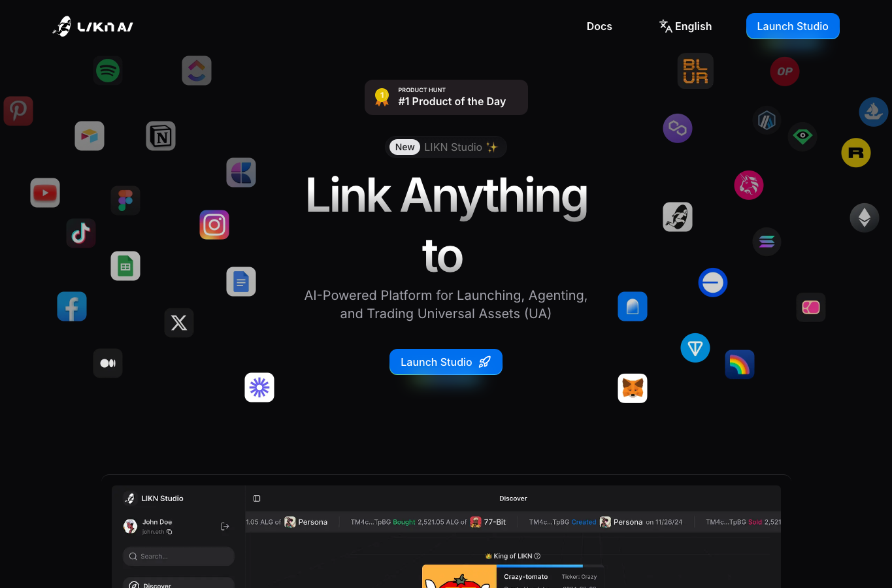Click the TikTok icon
Image resolution: width=892 pixels, height=588 pixels.
[81, 233]
